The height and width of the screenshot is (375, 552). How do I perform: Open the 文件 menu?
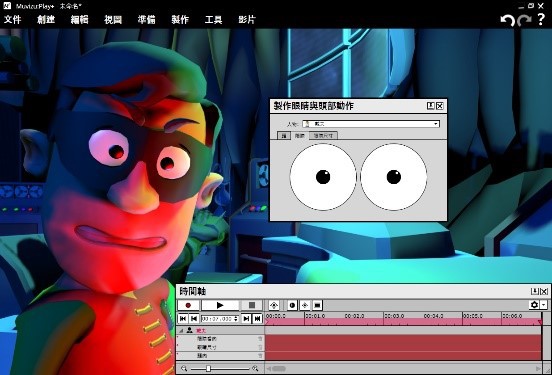click(x=13, y=19)
